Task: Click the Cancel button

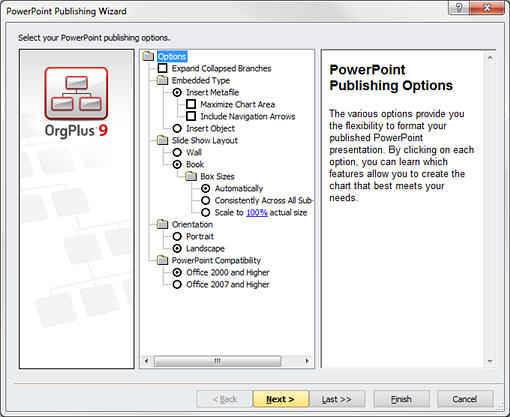Action: (x=465, y=399)
